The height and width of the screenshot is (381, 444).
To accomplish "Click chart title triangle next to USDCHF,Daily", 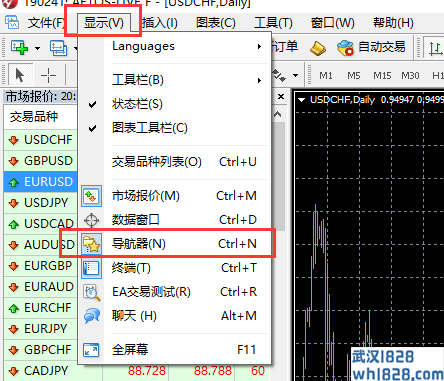I will pos(302,100).
